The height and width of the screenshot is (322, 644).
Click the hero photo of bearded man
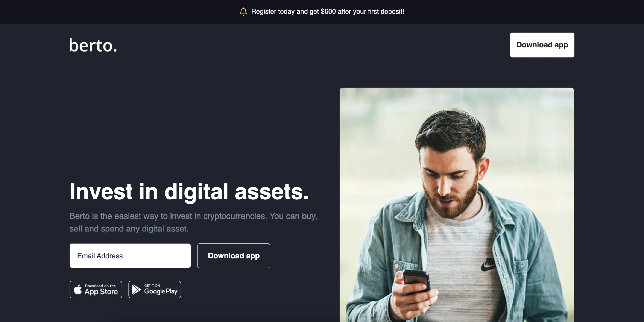(457, 205)
